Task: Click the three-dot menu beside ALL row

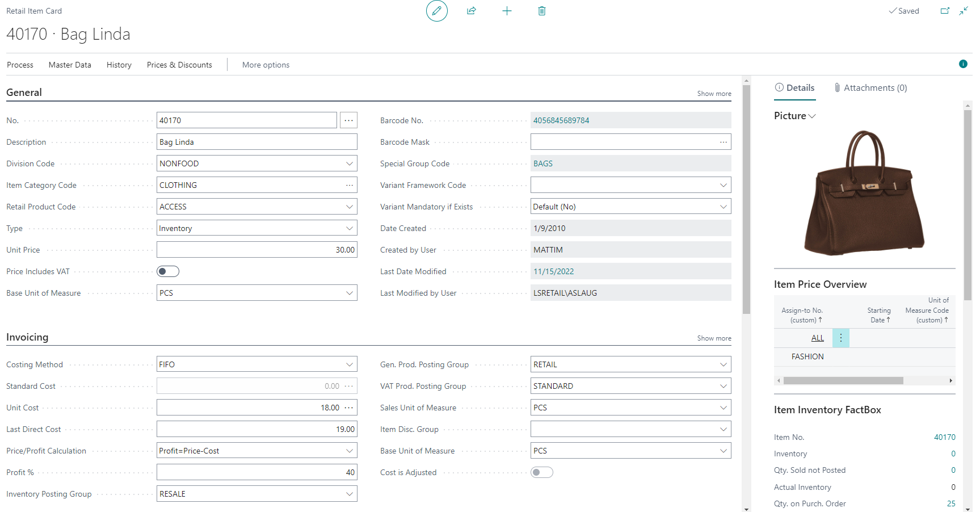Action: pos(840,338)
